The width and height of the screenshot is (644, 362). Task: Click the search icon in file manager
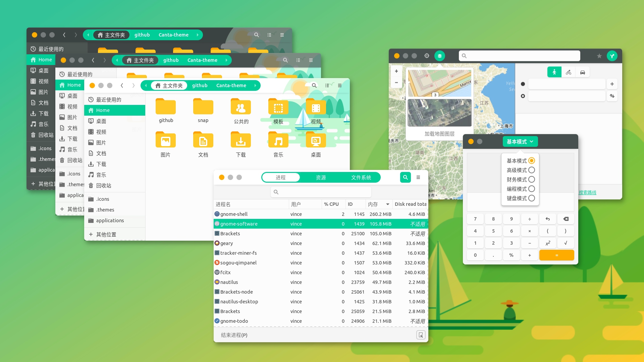coord(314,85)
